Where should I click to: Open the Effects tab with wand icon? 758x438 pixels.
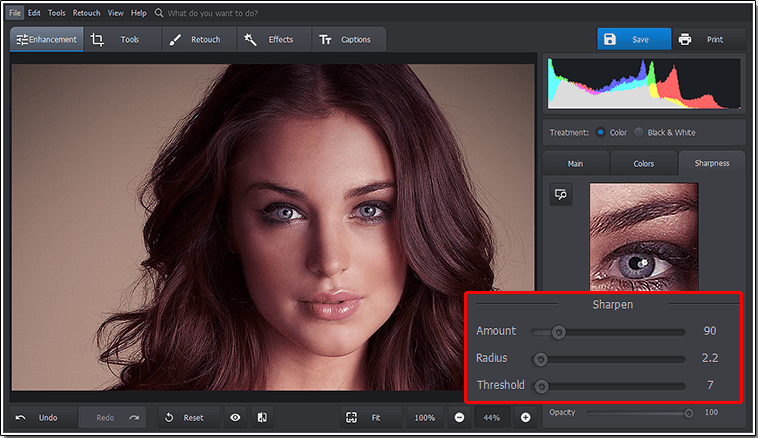[x=274, y=40]
